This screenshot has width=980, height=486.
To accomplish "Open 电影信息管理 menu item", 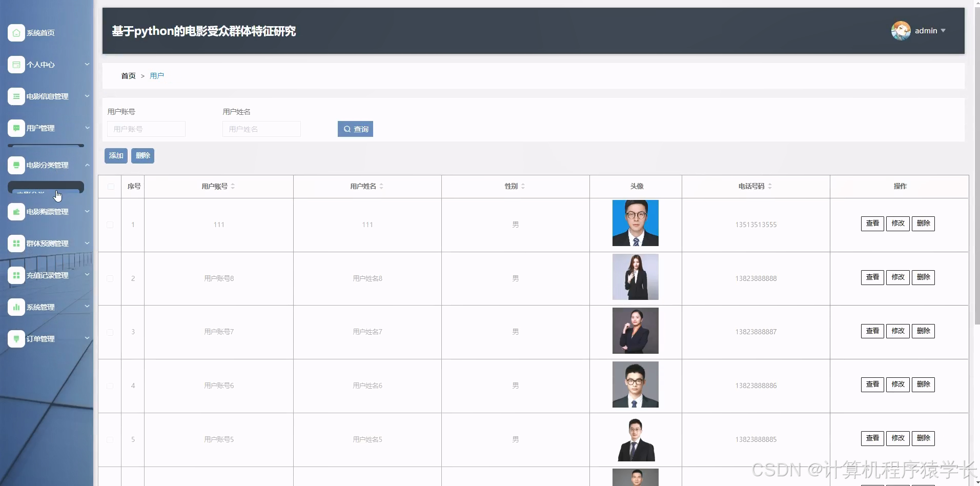I will pos(47,96).
